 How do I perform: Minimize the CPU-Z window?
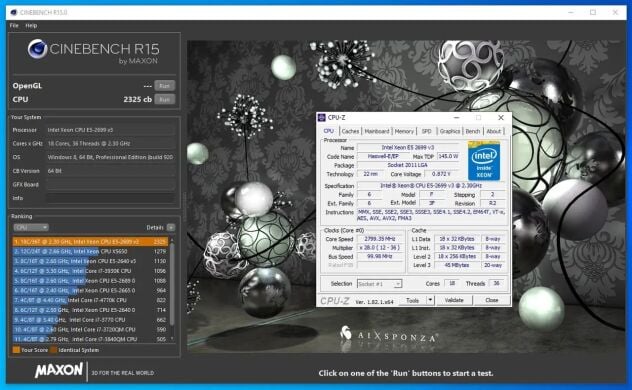pos(456,118)
